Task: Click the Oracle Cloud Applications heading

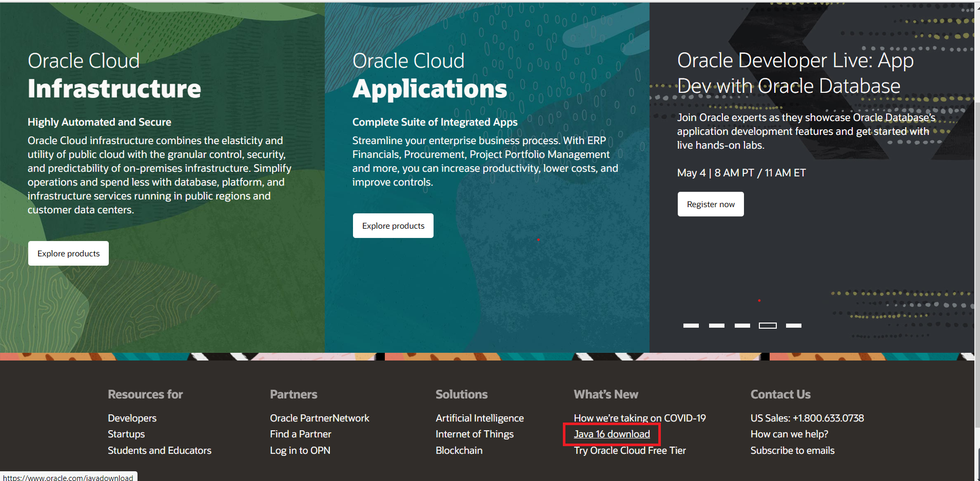Action: pyautogui.click(x=429, y=75)
